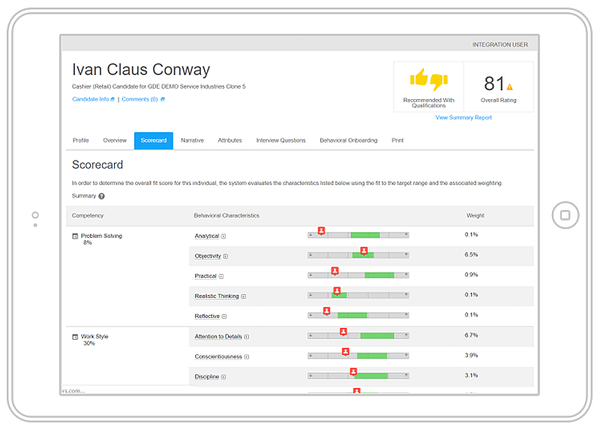Switch to the Overview tab
600x433 pixels.
114,140
